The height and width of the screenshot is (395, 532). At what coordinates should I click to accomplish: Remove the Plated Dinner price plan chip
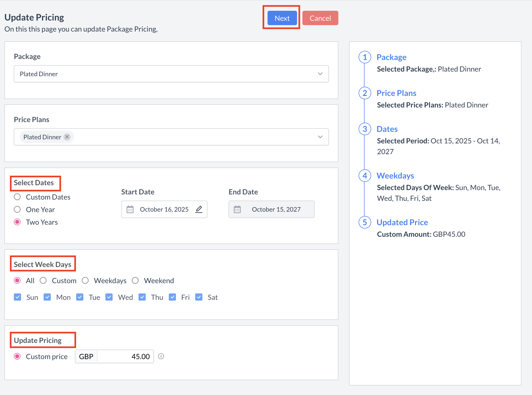click(x=67, y=137)
